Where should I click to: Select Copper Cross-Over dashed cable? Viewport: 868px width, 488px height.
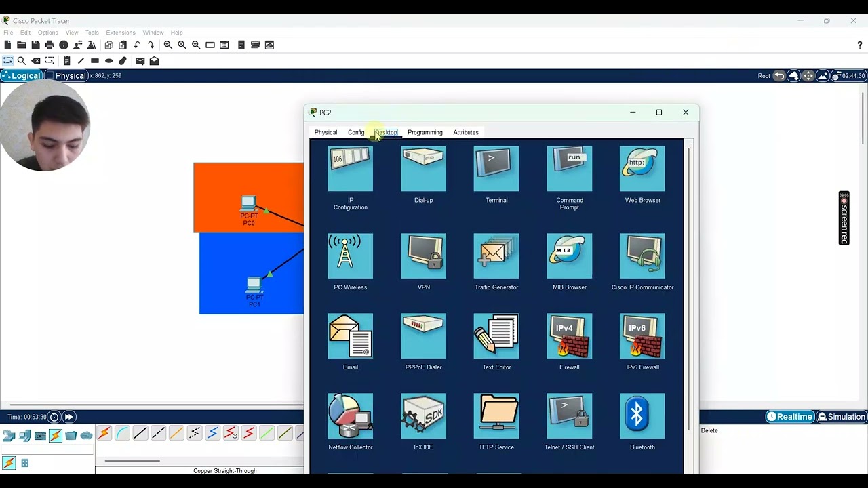[158, 433]
